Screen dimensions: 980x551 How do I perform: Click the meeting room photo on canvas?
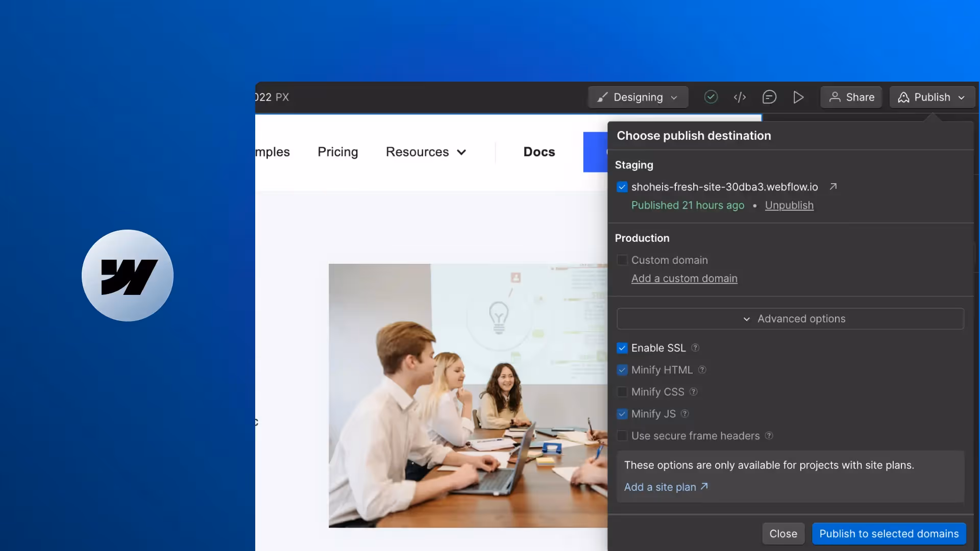[467, 395]
